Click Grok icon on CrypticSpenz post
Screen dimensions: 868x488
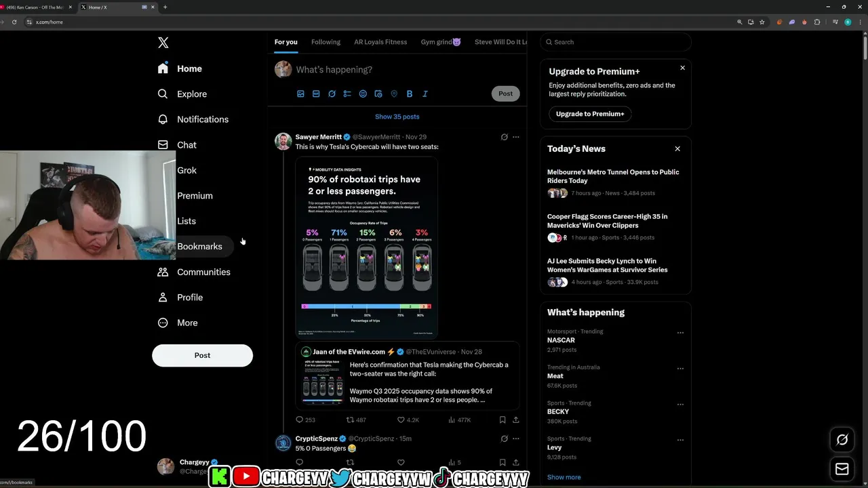(x=504, y=439)
